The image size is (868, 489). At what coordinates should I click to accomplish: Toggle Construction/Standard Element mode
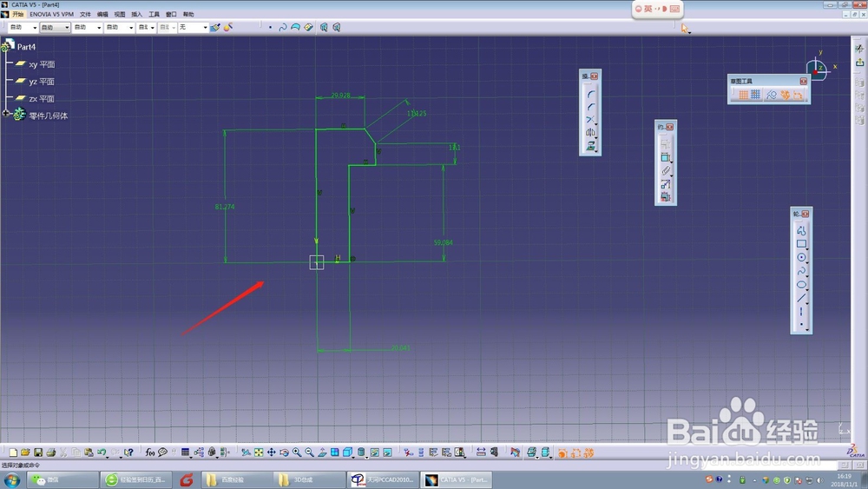[771, 96]
